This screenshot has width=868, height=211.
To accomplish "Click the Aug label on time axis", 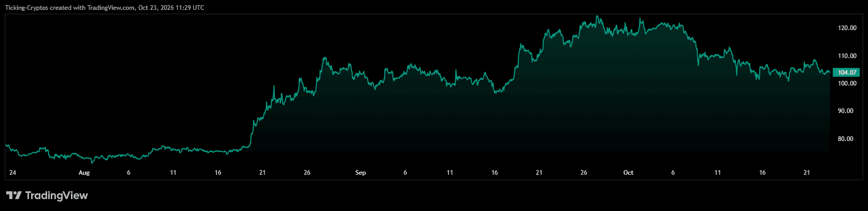I will coord(84,173).
